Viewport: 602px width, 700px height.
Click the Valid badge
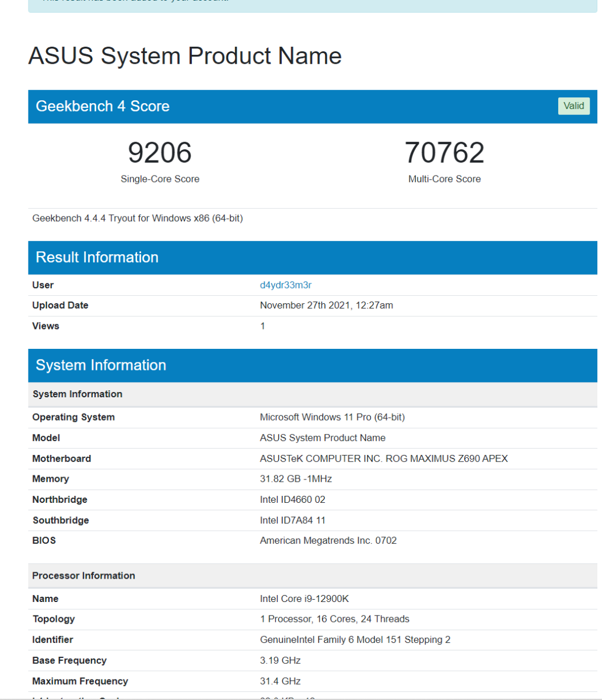[x=574, y=106]
